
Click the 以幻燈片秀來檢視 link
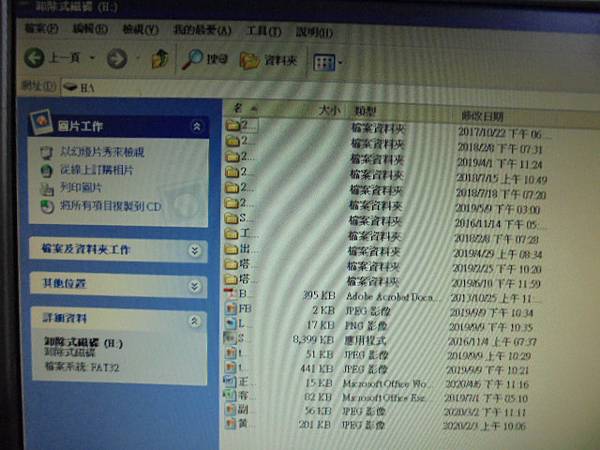click(102, 152)
